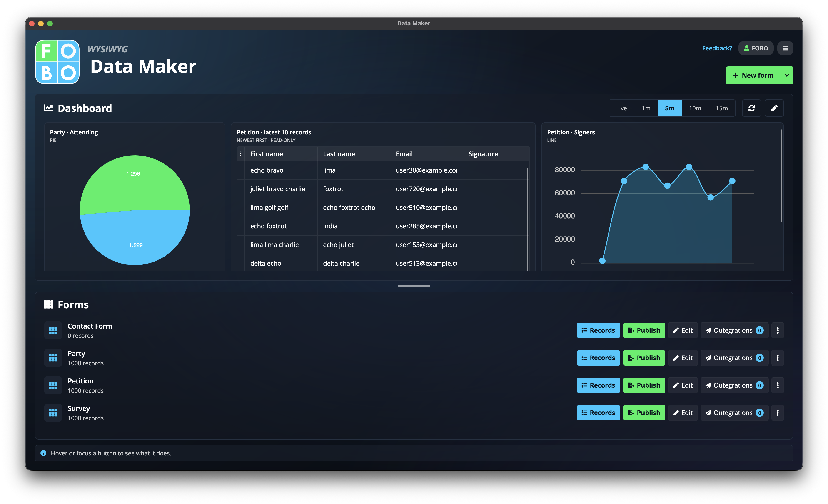Click the 'juliet bravo charlie' cell

click(281, 189)
